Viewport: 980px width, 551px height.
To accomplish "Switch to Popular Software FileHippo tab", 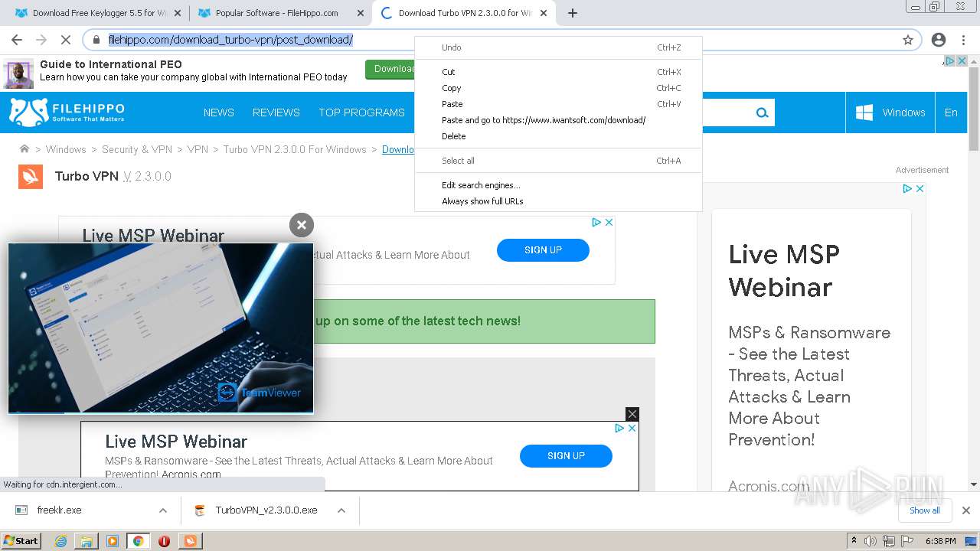I will pos(280,13).
